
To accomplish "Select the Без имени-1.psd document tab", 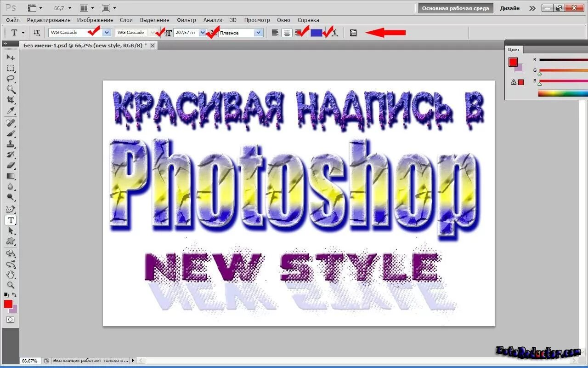I will point(85,45).
